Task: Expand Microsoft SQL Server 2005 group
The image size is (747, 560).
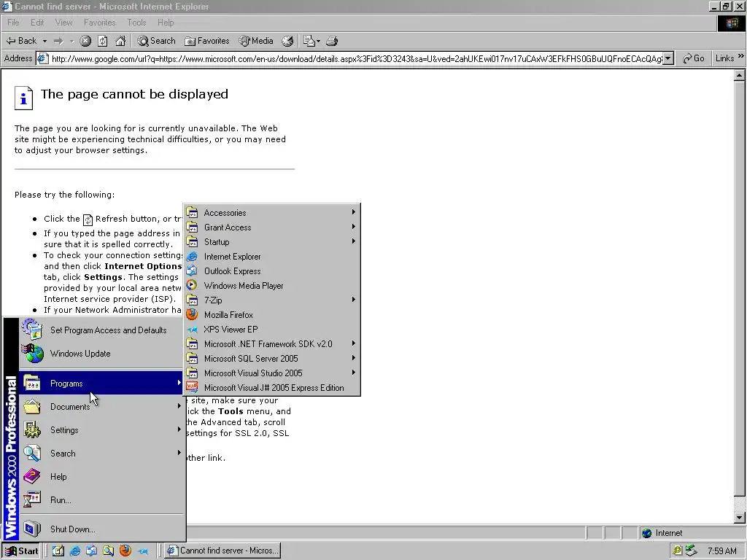Action: [271, 359]
